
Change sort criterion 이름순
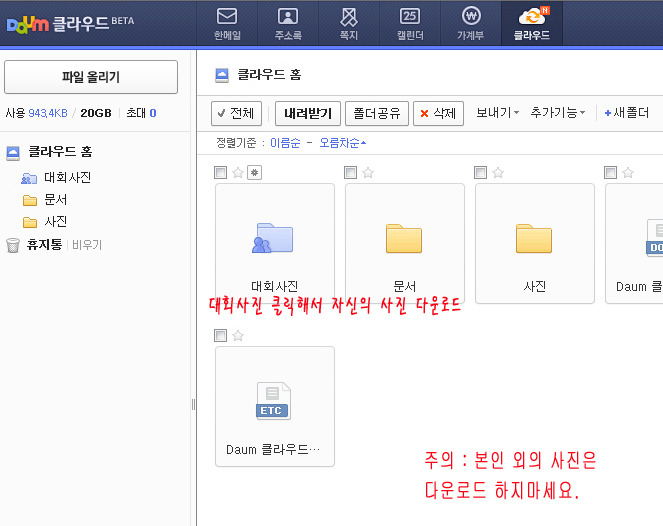pos(285,143)
